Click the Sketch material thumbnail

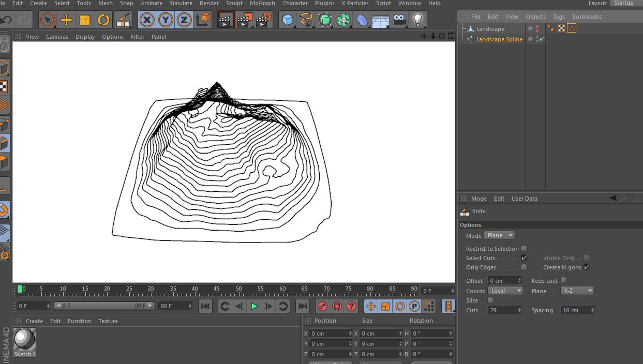[24, 340]
